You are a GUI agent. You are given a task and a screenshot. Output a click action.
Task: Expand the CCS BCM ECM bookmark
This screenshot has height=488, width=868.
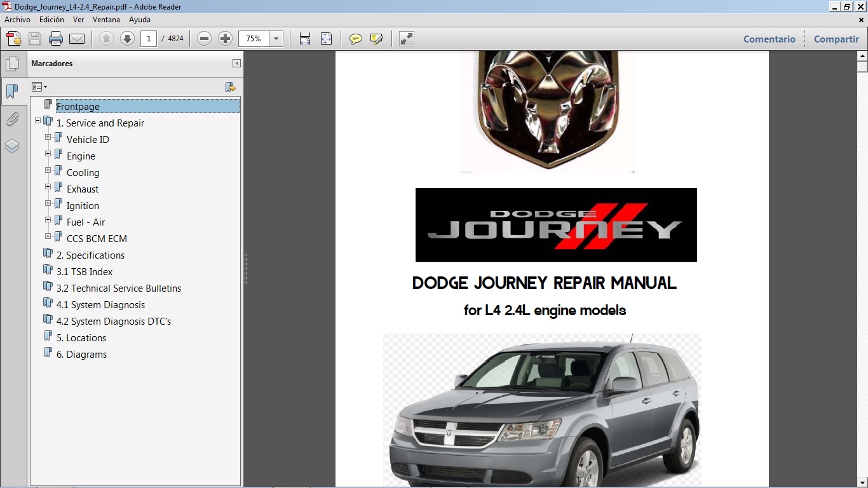[48, 236]
